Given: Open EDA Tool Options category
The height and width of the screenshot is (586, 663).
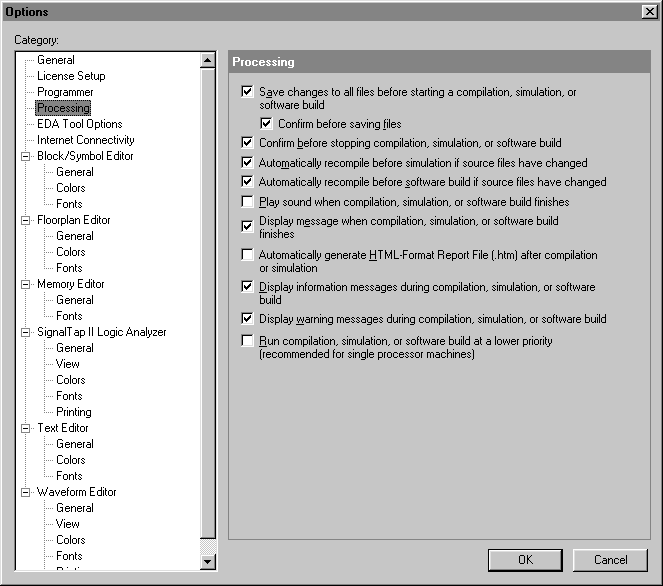Looking at the screenshot, I should (79, 124).
